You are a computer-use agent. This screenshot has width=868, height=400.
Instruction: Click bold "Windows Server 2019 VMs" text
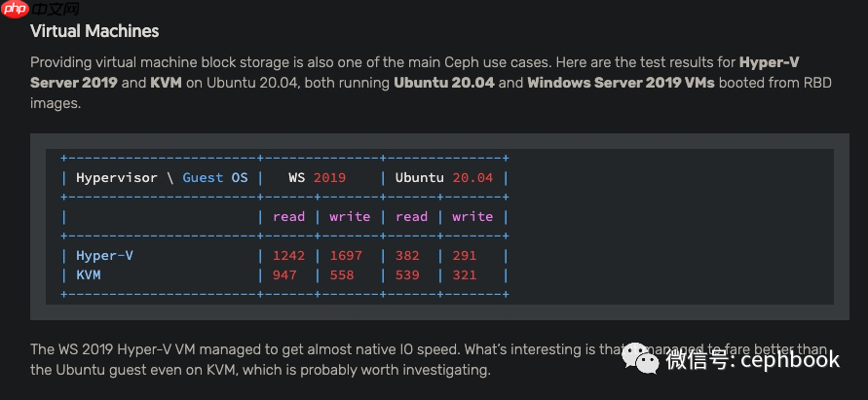point(621,83)
